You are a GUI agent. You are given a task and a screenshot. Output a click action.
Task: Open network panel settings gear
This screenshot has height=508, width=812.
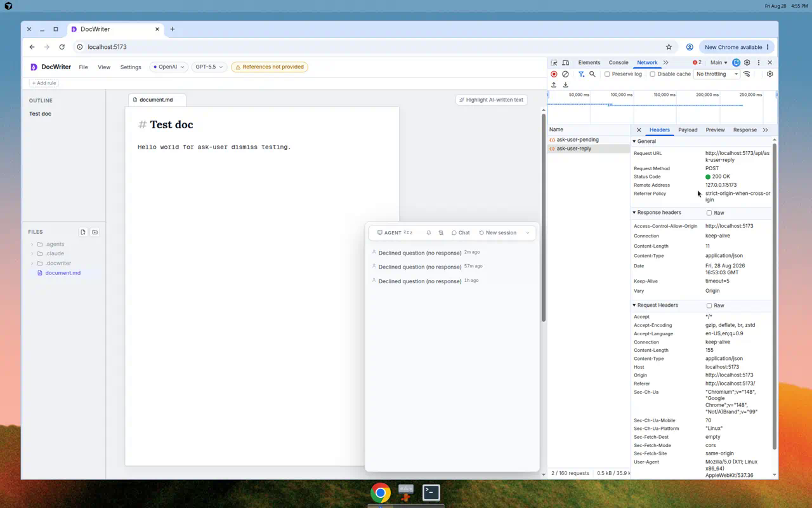(x=770, y=74)
